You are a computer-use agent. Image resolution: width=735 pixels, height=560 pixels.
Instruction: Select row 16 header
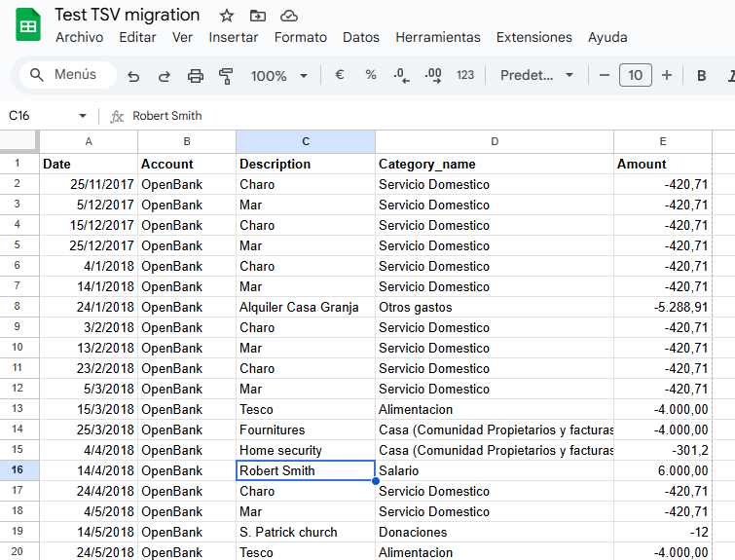(18, 470)
